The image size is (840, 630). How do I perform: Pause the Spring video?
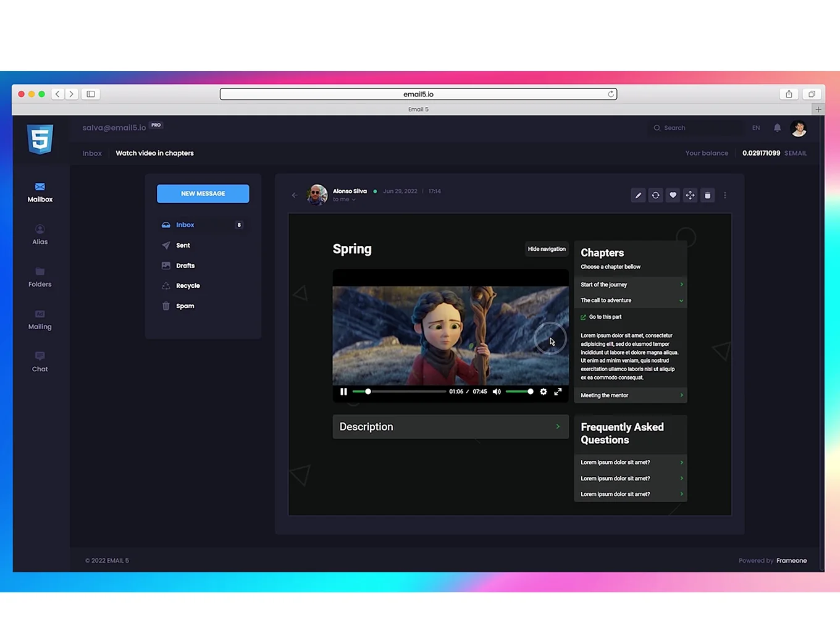pyautogui.click(x=343, y=392)
